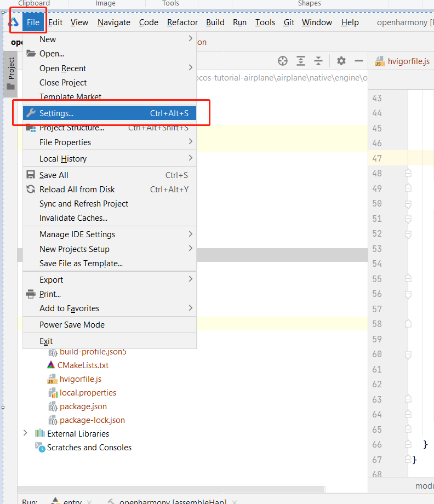Toggle the Project side tool window
Viewport: 434px width, 504px height.
point(11,73)
